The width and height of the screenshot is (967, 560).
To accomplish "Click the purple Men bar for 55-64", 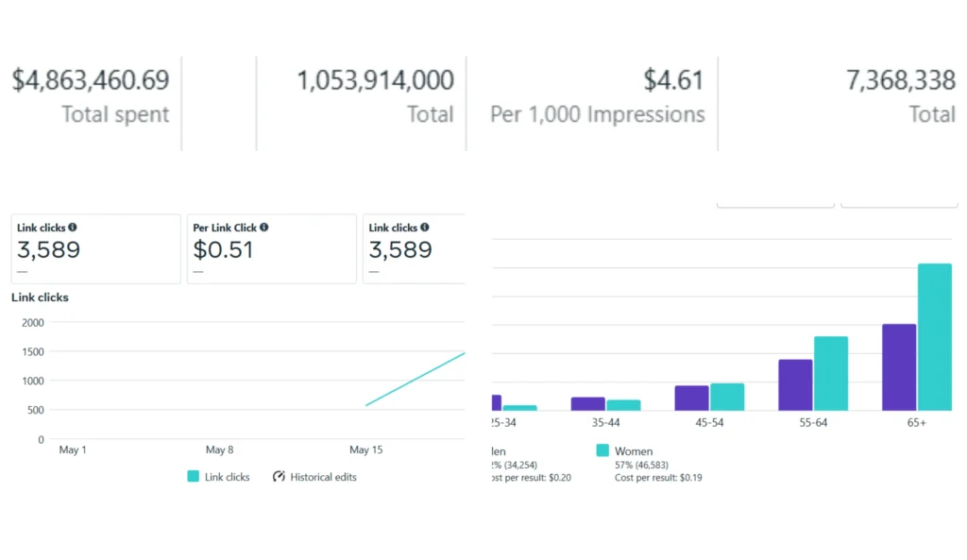I will pyautogui.click(x=795, y=384).
